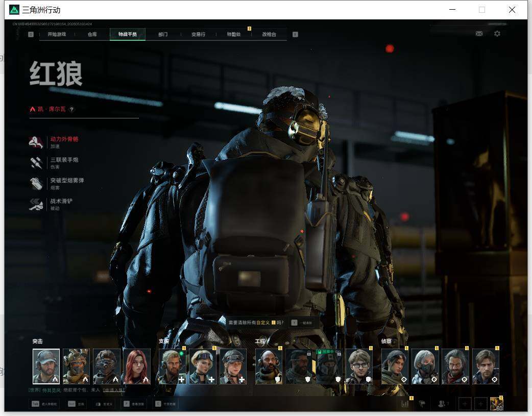
Task: Switch to the 改枪台 tab
Action: coord(269,34)
